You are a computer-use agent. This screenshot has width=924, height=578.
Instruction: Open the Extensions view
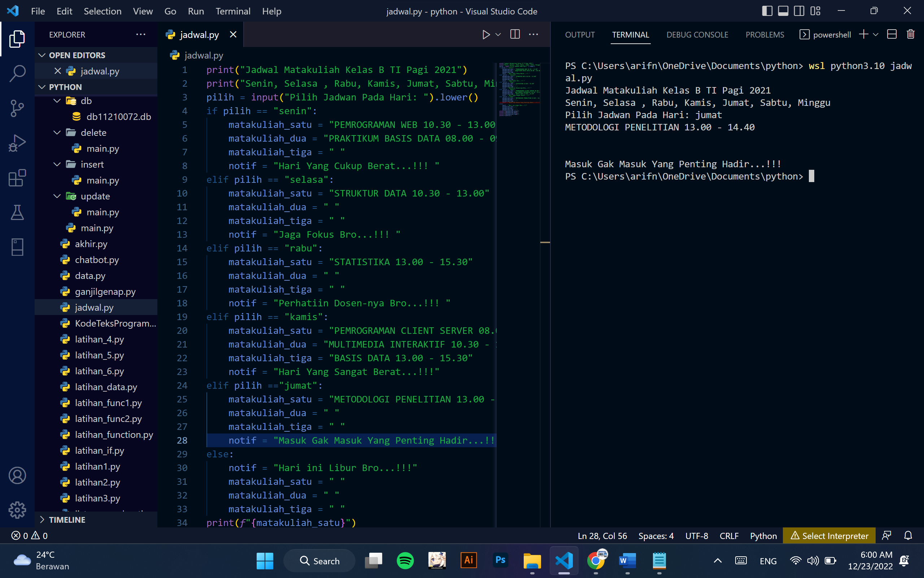pos(17,178)
